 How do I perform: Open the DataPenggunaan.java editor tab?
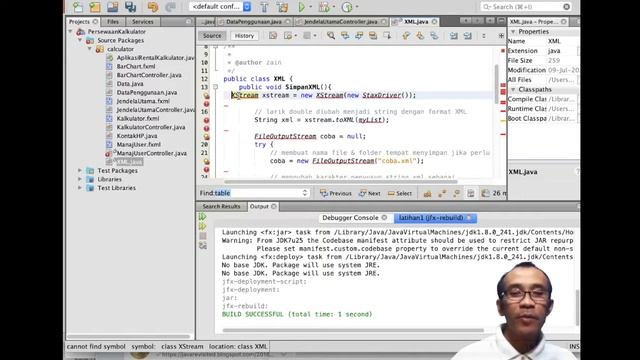click(x=254, y=22)
